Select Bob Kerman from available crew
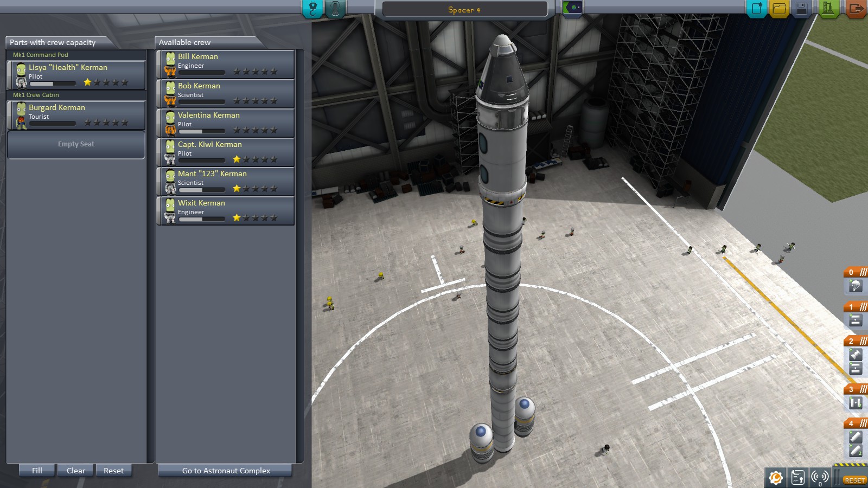Image resolution: width=868 pixels, height=488 pixels. click(x=226, y=93)
